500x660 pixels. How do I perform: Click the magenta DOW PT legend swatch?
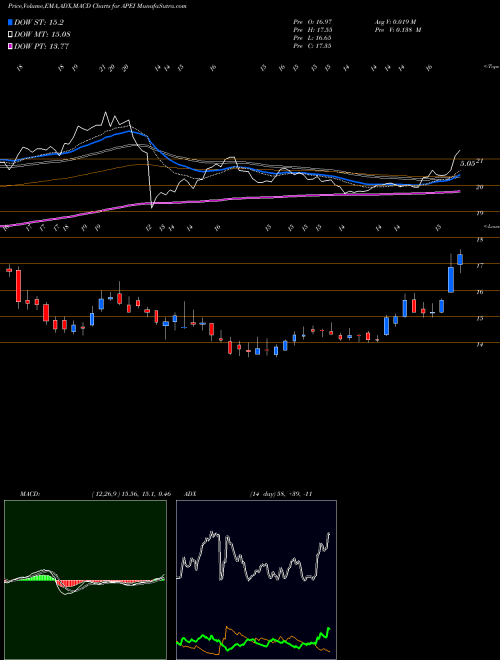[10, 46]
